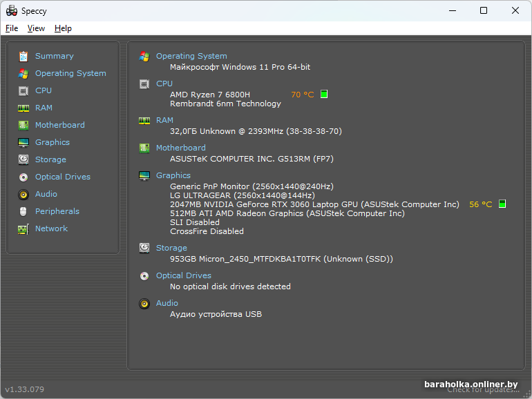Open Motherboard section in sidebar
Viewport: 532px width, 399px height.
pos(60,125)
